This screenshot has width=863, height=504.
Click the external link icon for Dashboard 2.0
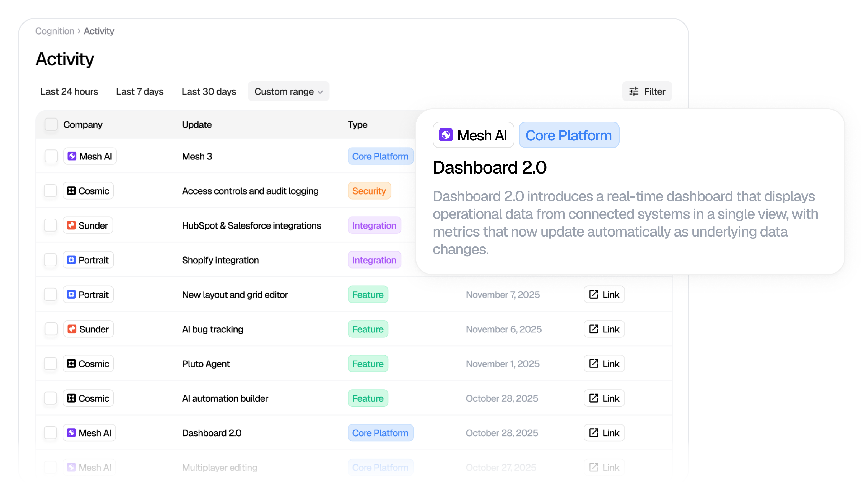[x=594, y=432]
